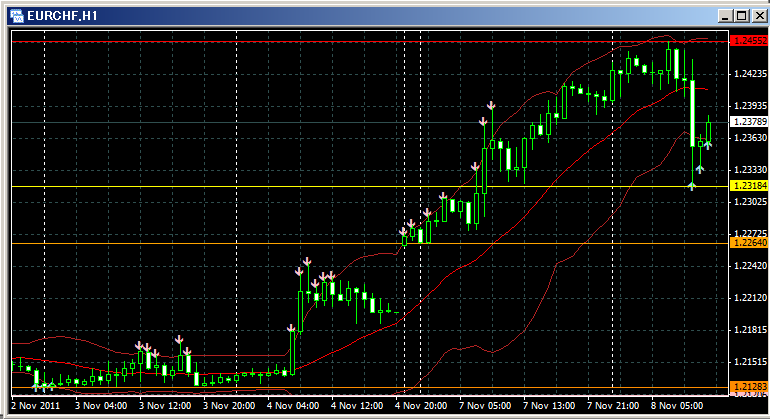Click the blue up arrow on the yellow line
Image resolution: width=770 pixels, height=419 pixels.
click(x=692, y=185)
